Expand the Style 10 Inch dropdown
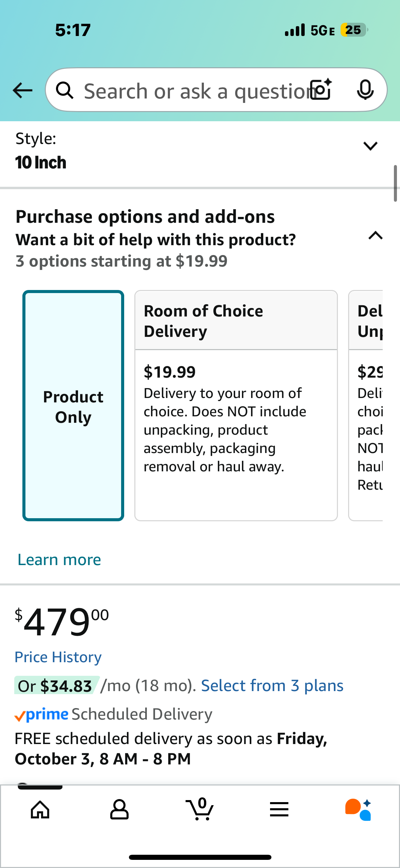 coord(370,146)
